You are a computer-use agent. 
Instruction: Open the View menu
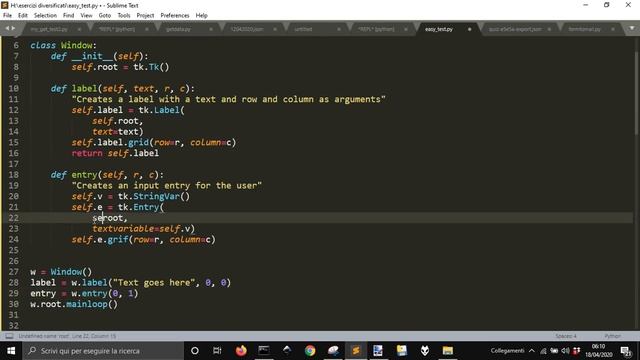coord(86,16)
